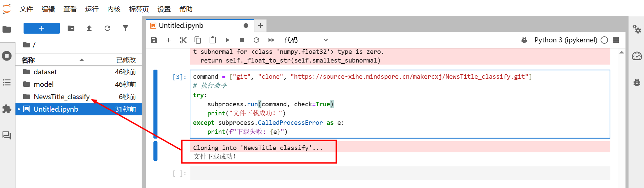Switch kernel via Python 3 (ipykernel)
The image size is (644, 188).
(x=566, y=40)
